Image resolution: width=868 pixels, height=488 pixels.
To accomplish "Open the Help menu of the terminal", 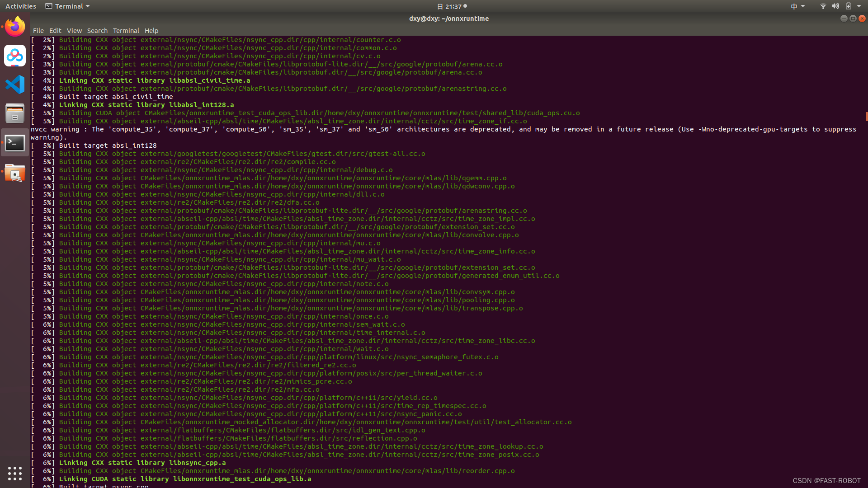I will tap(151, 30).
